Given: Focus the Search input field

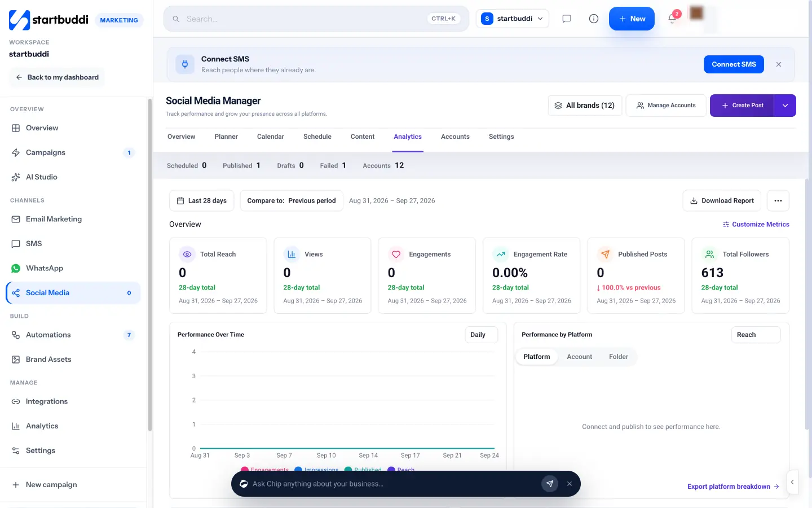Looking at the screenshot, I should coord(316,19).
